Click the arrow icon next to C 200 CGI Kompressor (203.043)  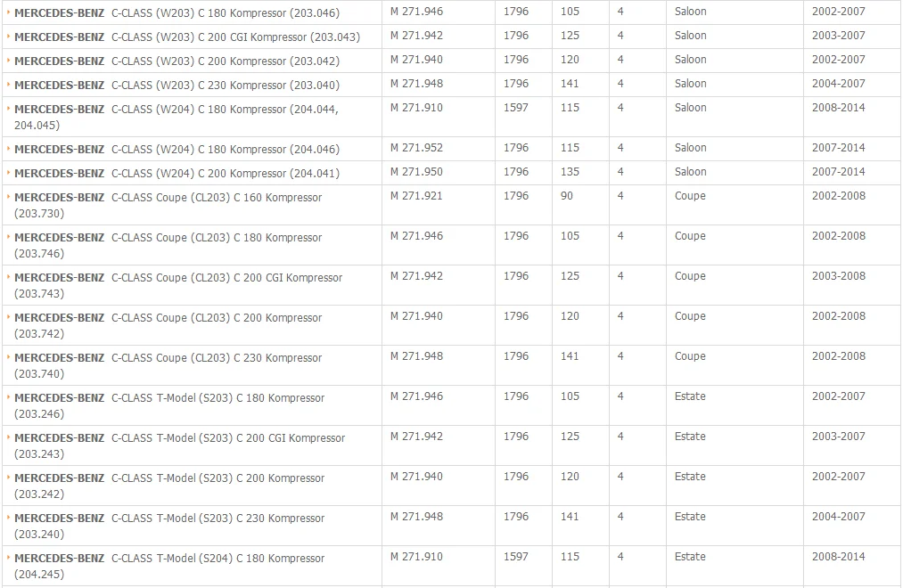tap(9, 37)
